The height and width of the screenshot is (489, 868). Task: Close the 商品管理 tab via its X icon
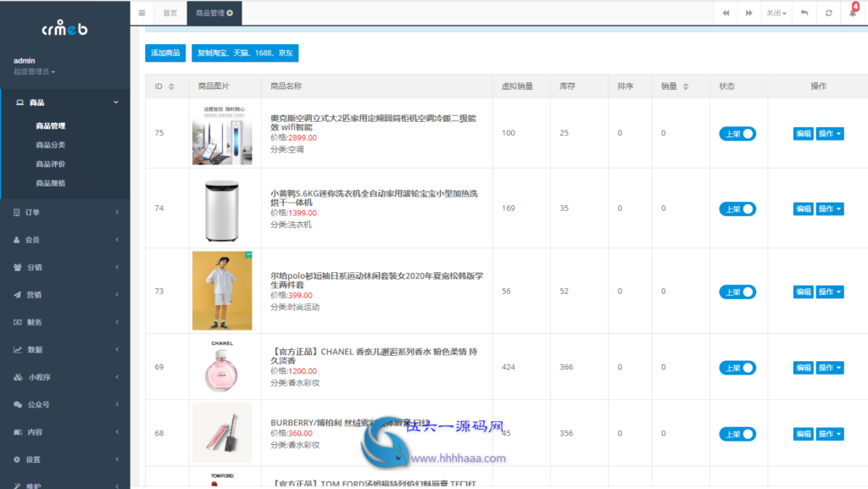230,13
